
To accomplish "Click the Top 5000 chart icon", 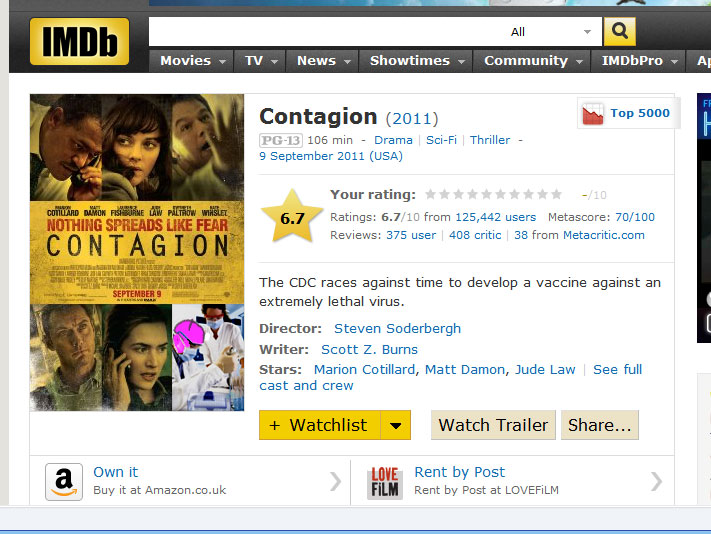I will pos(593,113).
